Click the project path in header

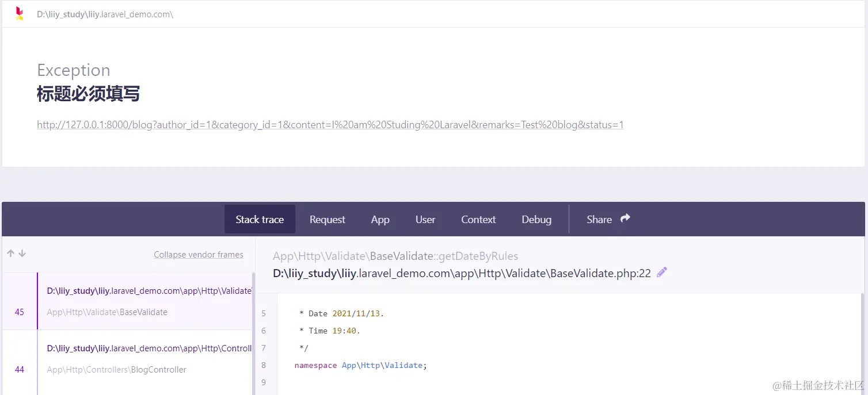105,14
